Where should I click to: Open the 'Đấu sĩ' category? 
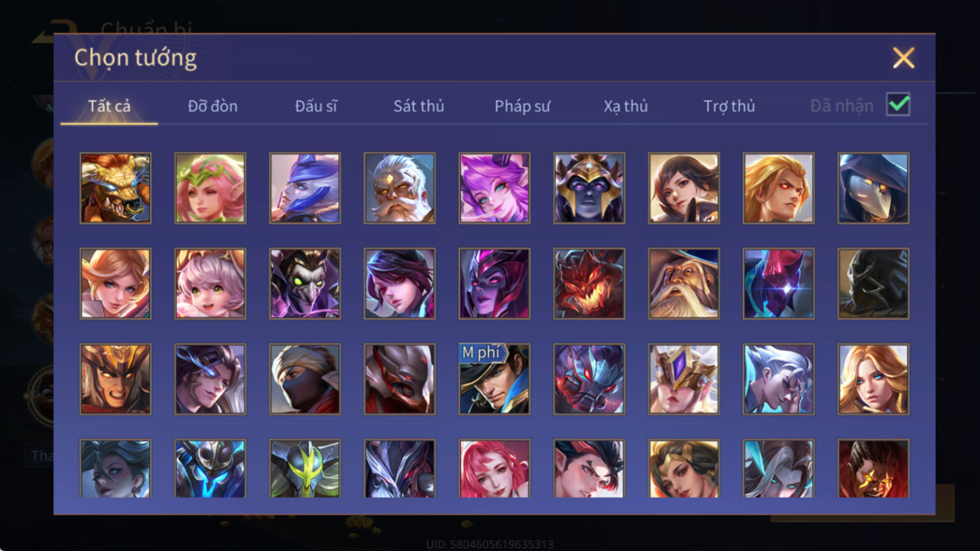(316, 106)
